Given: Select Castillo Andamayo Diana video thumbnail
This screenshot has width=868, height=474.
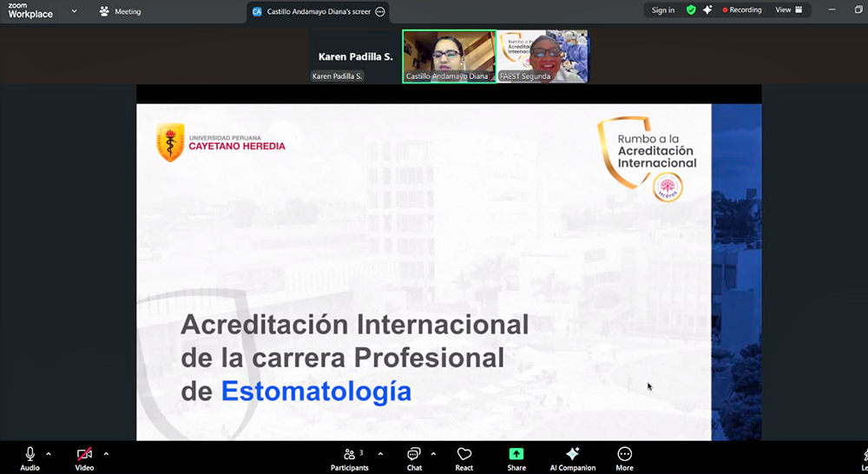Looking at the screenshot, I should tap(449, 56).
